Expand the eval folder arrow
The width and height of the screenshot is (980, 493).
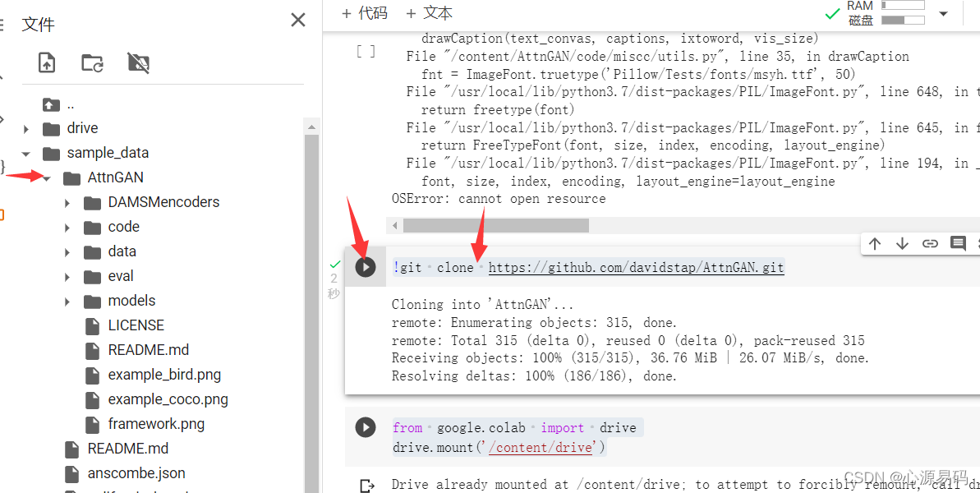point(67,277)
